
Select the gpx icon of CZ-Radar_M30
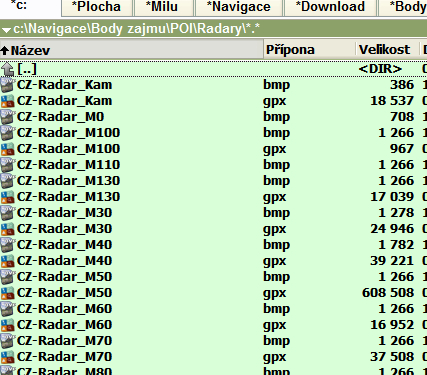tap(7, 229)
